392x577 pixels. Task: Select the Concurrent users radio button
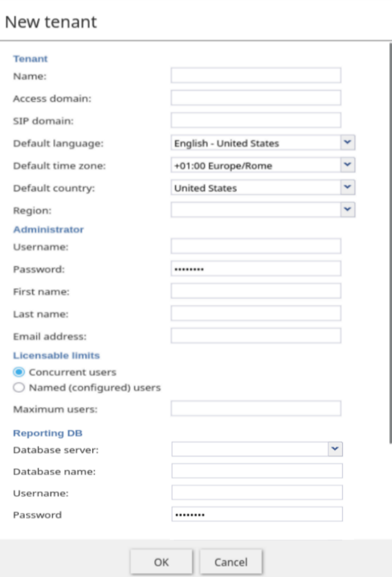[x=19, y=372]
